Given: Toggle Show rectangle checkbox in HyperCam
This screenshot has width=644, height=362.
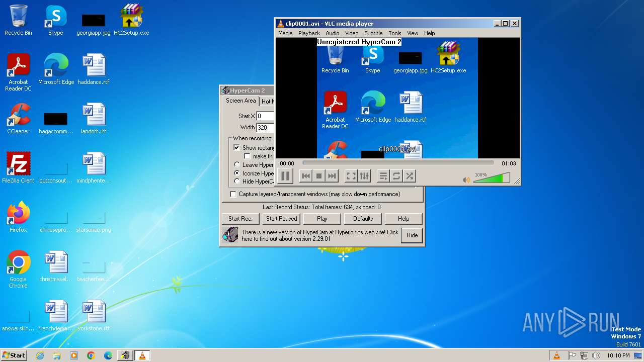Looking at the screenshot, I should point(236,148).
